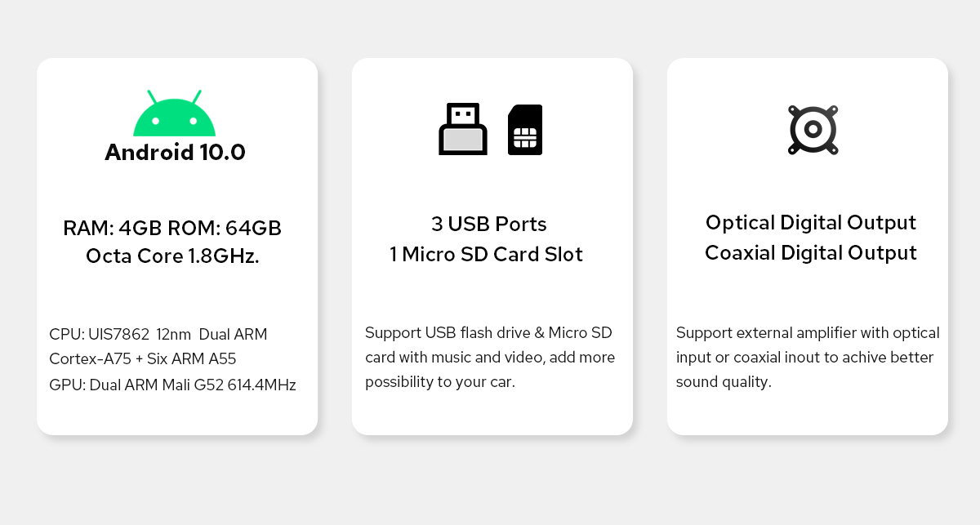This screenshot has height=525, width=980.
Task: Click the GPU: Dual ARM Mali G52 line
Action: [x=172, y=385]
